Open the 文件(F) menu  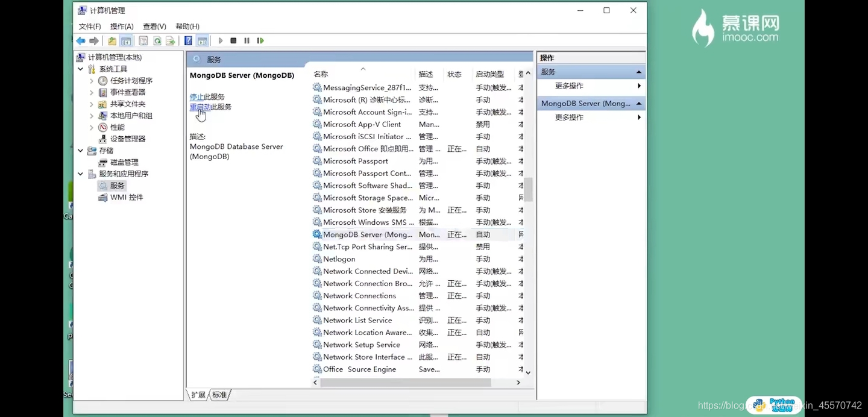click(x=90, y=27)
